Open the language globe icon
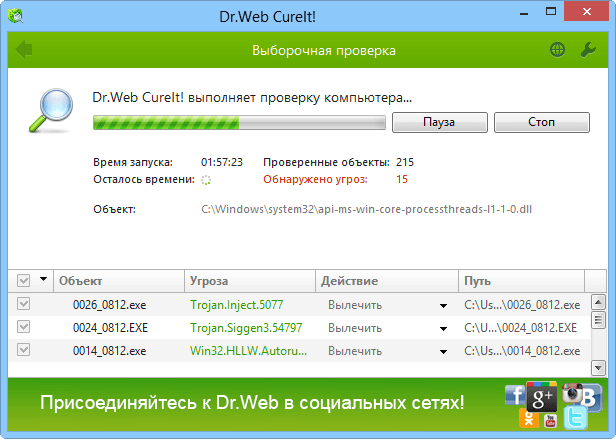 click(557, 50)
